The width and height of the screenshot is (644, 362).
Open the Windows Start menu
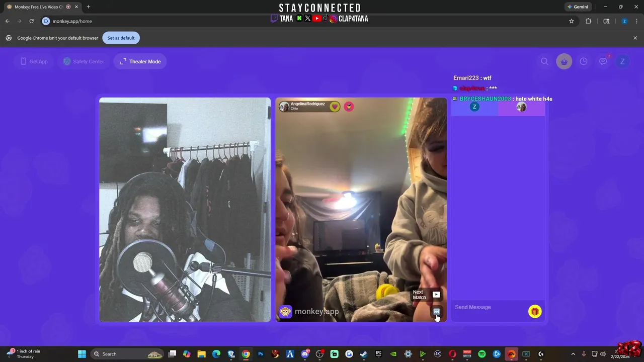[82, 354]
